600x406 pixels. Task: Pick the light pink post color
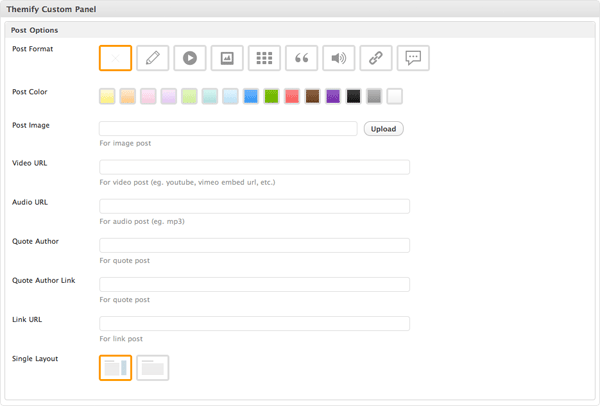pyautogui.click(x=148, y=96)
